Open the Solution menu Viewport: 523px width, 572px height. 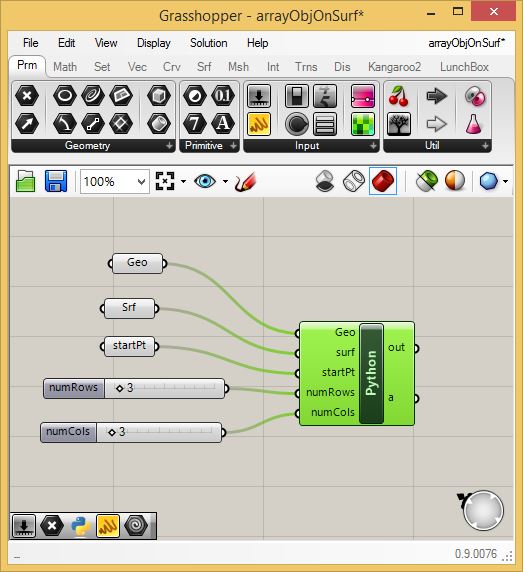click(208, 43)
